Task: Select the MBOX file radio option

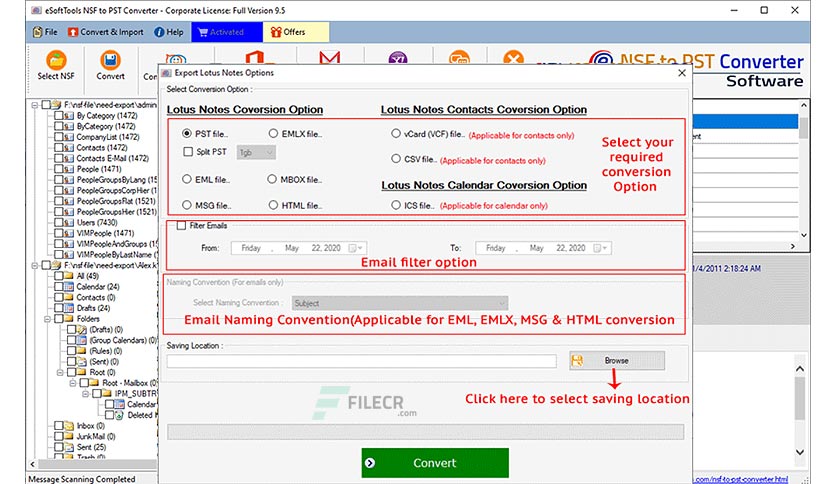Action: coord(272,179)
